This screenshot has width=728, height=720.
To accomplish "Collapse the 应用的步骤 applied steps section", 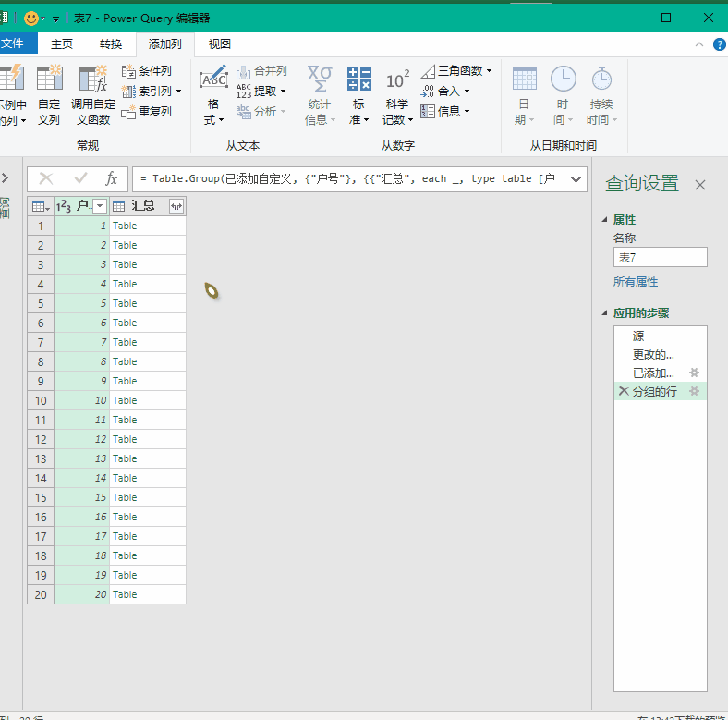I will click(605, 313).
